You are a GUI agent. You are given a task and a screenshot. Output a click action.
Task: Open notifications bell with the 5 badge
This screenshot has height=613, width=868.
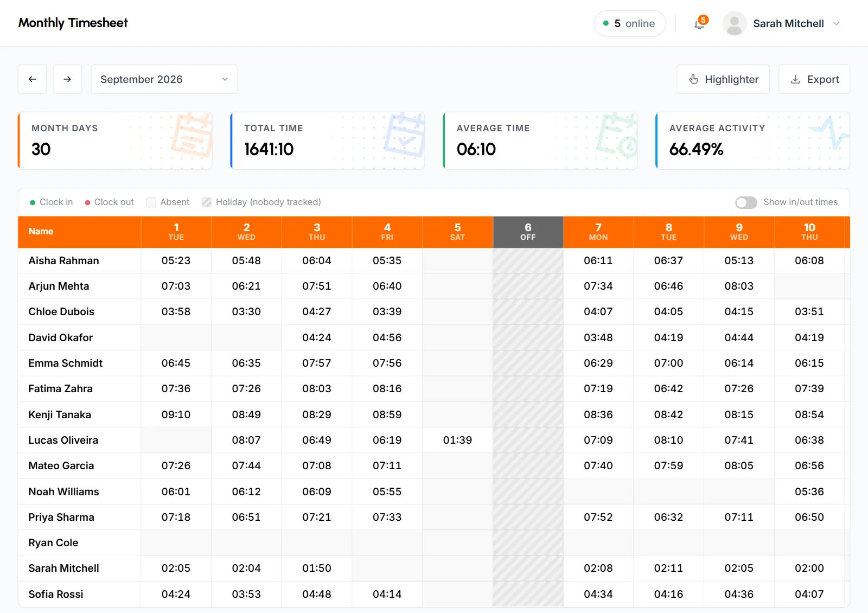pos(700,23)
